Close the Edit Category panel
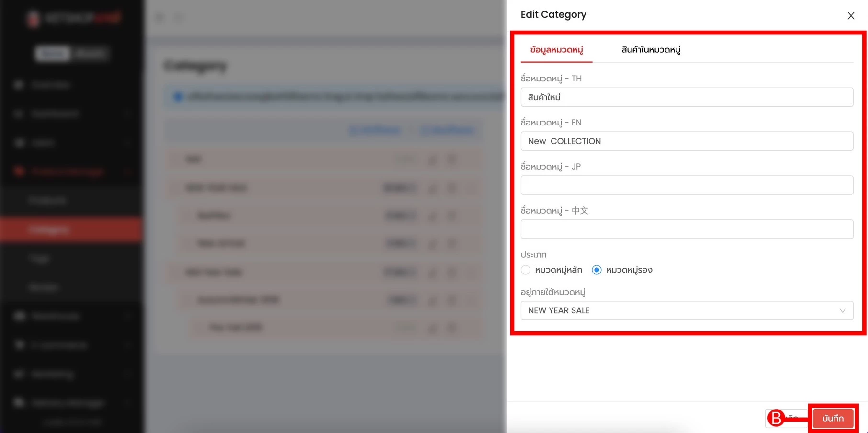 [851, 16]
